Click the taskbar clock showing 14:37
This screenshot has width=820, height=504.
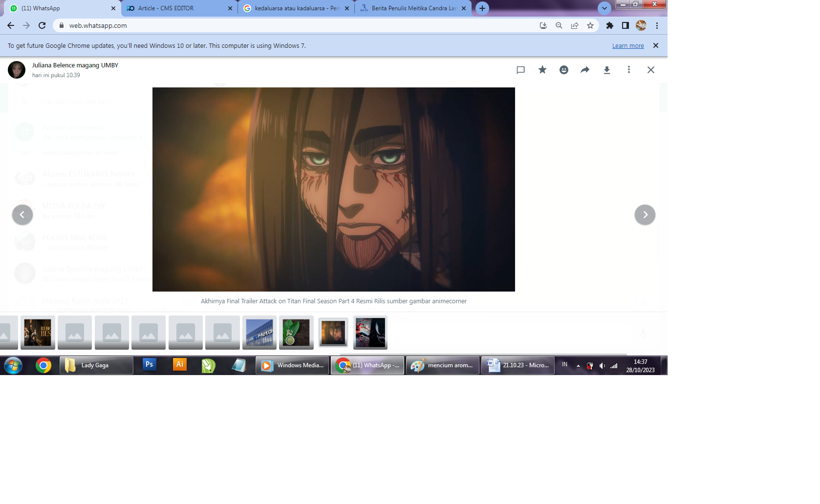pyautogui.click(x=641, y=366)
